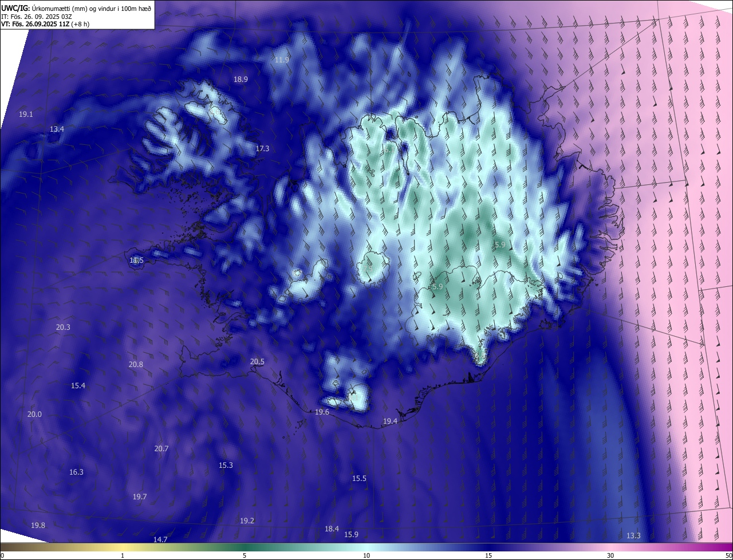
Task: Click the 13.4 value on the map
Action: tap(57, 129)
